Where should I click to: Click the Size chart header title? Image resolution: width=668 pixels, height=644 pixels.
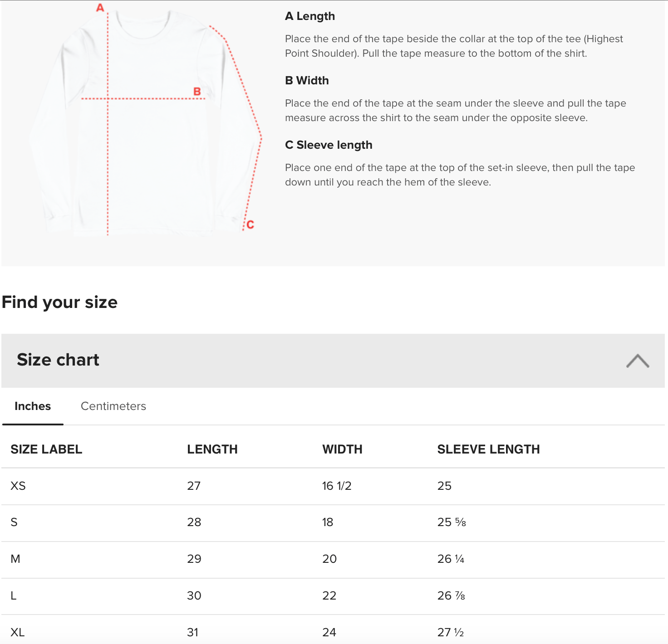[x=58, y=360]
